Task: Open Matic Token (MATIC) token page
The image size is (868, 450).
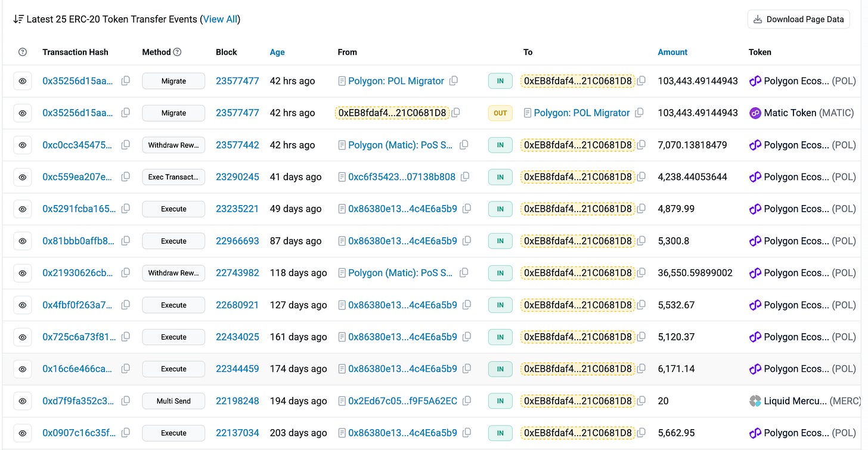Action: 810,113
